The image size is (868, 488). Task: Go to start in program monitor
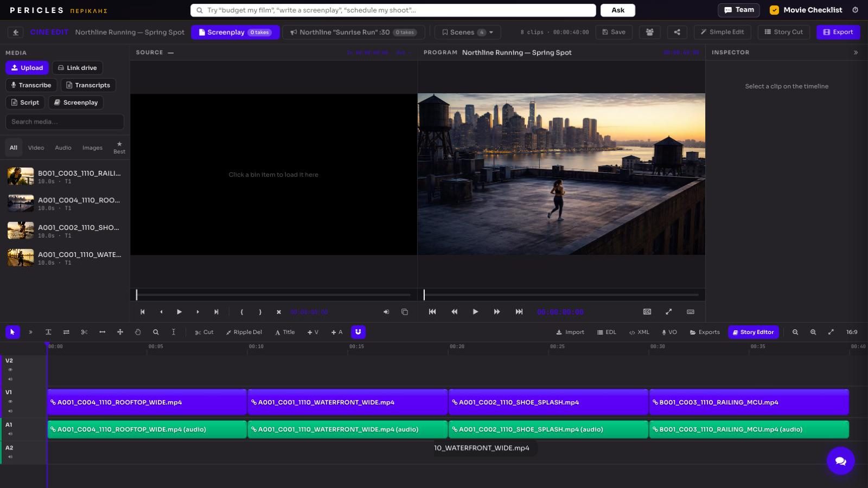[432, 312]
